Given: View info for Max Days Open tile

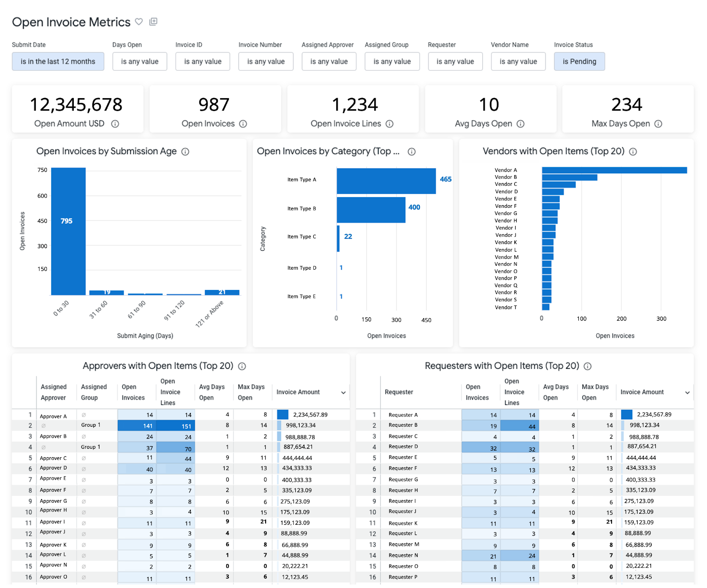Looking at the screenshot, I should pos(658,124).
